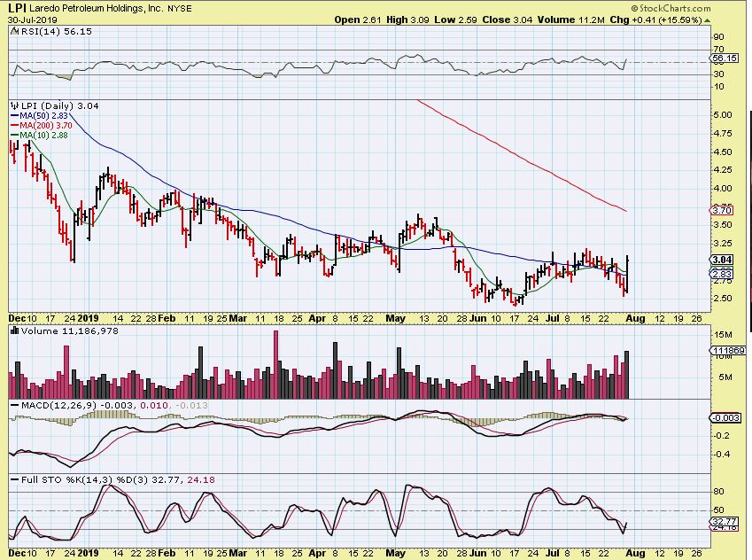
Task: Click the 5.00 price axis label
Action: [723, 114]
